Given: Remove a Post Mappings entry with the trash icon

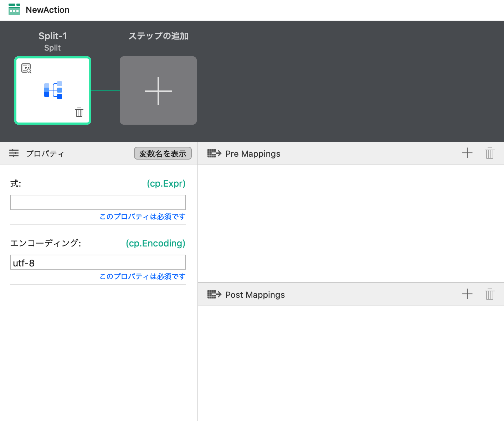Looking at the screenshot, I should (x=489, y=294).
